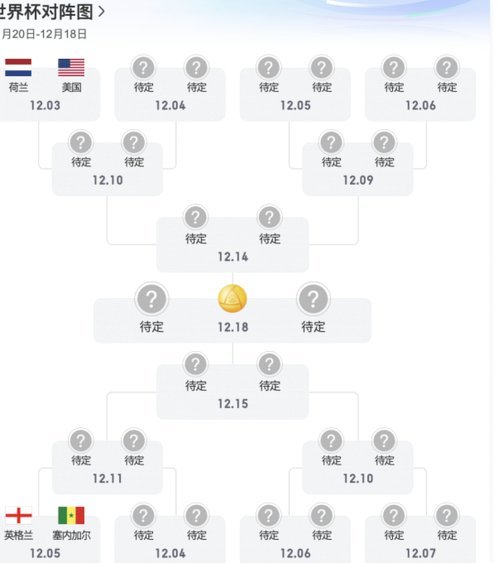
Task: Click left undecided team icon in 12.18 final
Action: point(152,299)
